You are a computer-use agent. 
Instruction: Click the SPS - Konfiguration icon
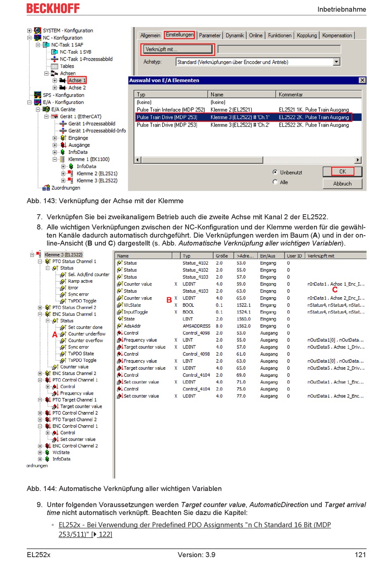(x=38, y=95)
